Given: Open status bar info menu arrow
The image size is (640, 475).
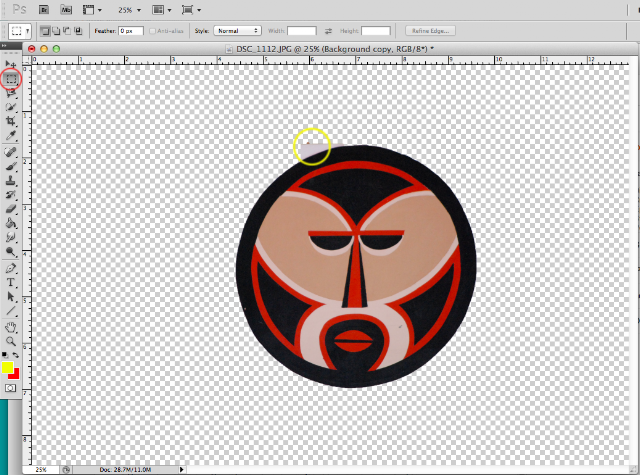Looking at the screenshot, I should tap(182, 470).
